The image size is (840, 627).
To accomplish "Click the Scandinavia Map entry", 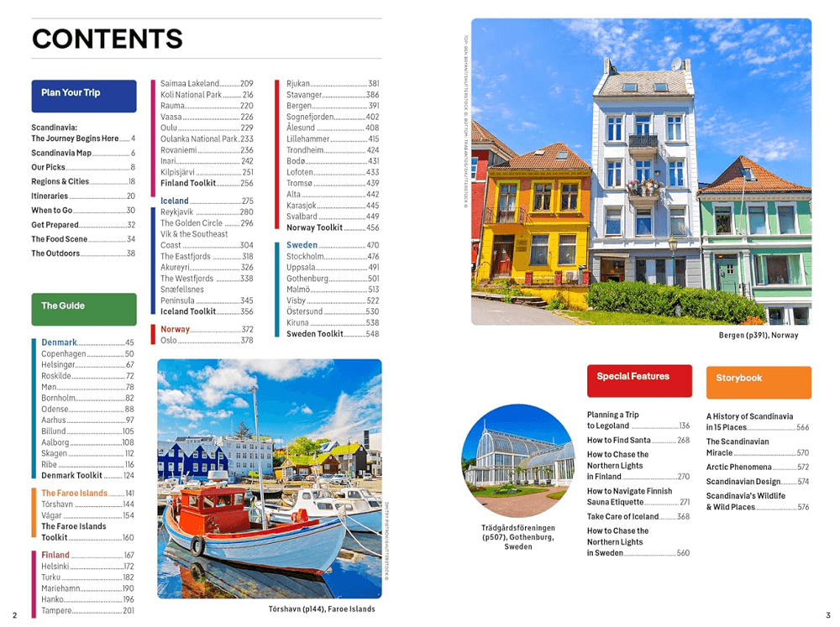I will coord(61,154).
